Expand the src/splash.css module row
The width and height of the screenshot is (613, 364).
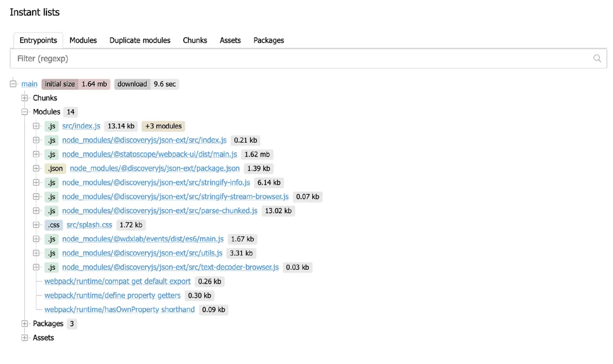point(36,225)
